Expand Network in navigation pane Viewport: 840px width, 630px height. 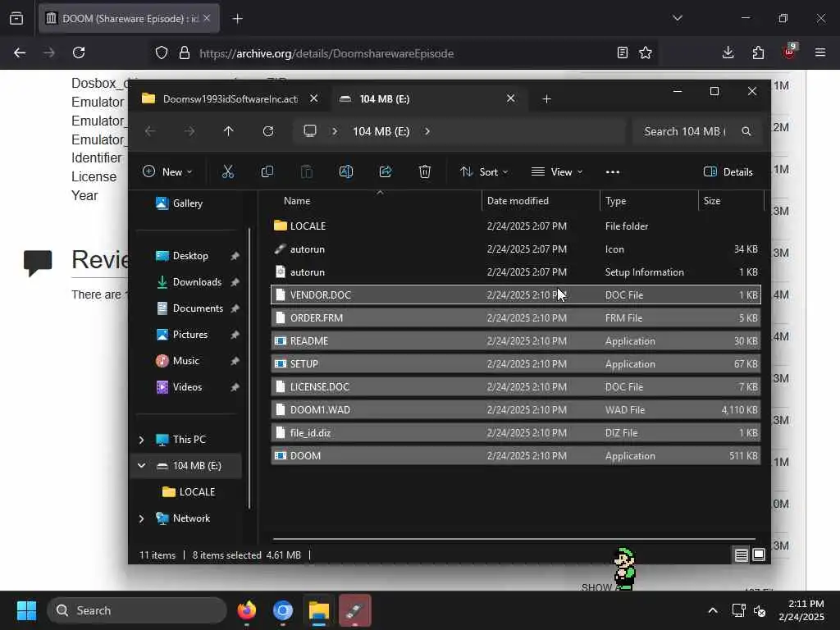[141, 518]
